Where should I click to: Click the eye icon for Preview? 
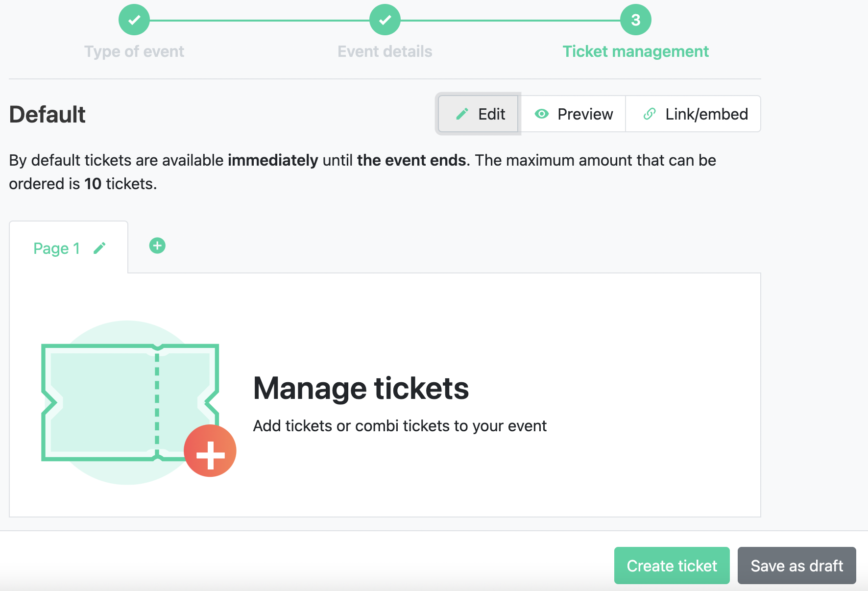point(541,114)
